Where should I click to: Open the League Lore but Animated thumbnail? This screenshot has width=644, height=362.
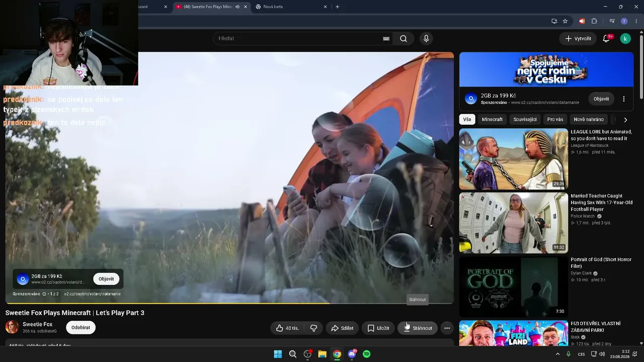point(514,159)
